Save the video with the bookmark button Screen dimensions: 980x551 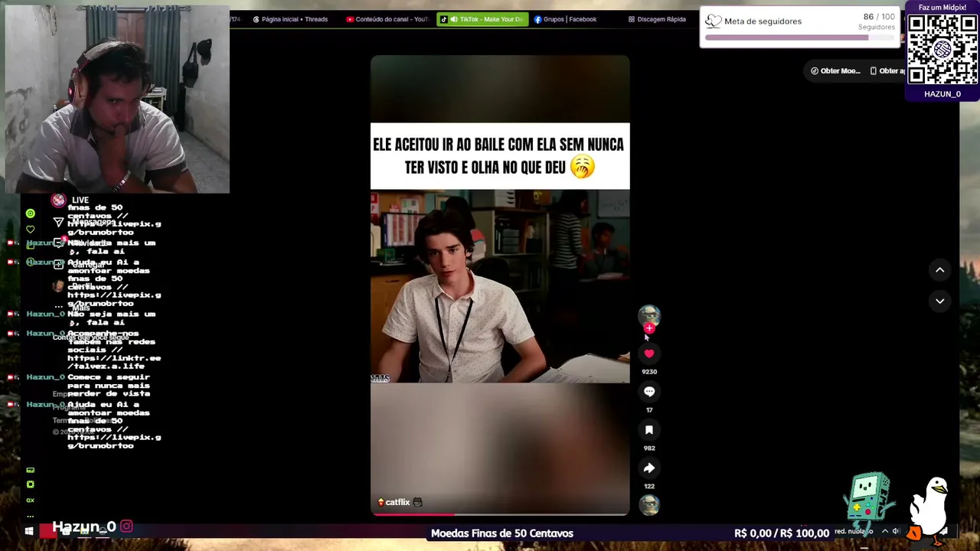tap(649, 430)
